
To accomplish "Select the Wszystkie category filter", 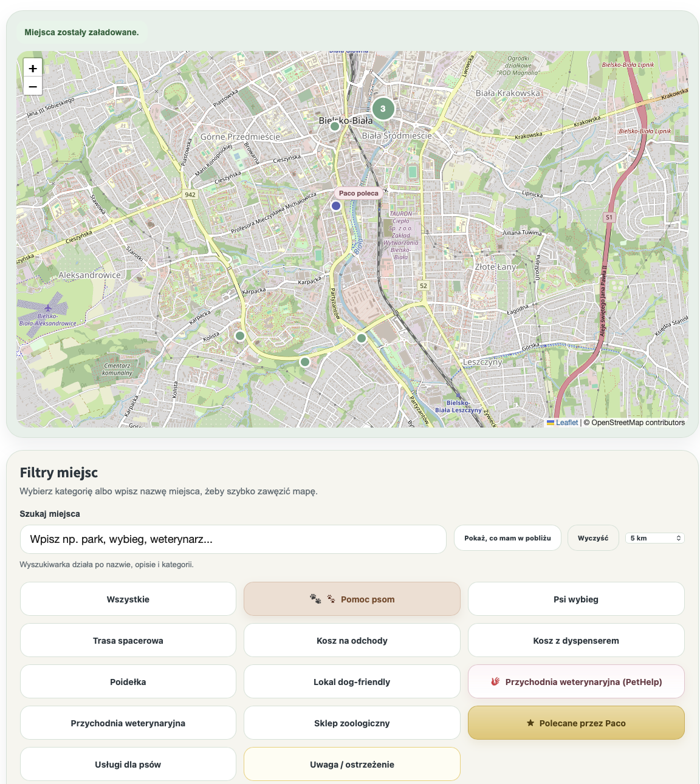I will point(128,599).
